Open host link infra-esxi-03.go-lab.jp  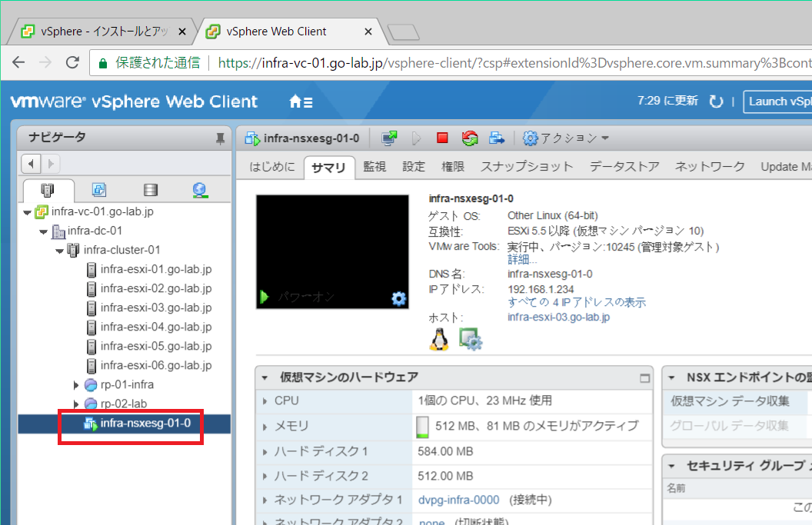(558, 317)
